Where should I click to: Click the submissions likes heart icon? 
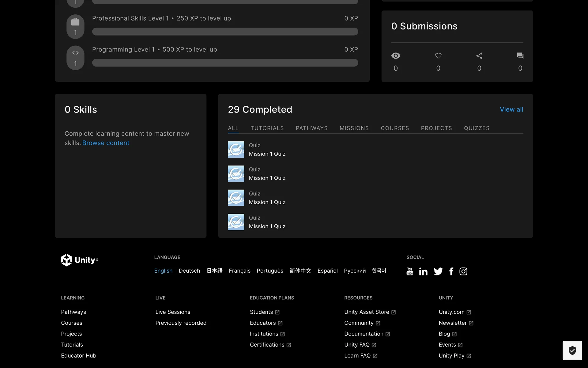[x=438, y=56]
